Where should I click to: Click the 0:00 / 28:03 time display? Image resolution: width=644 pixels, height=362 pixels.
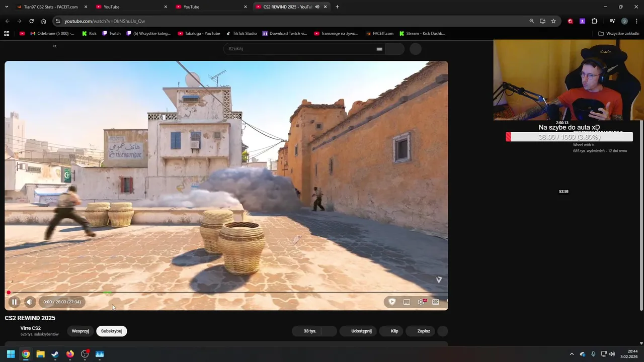pyautogui.click(x=62, y=302)
